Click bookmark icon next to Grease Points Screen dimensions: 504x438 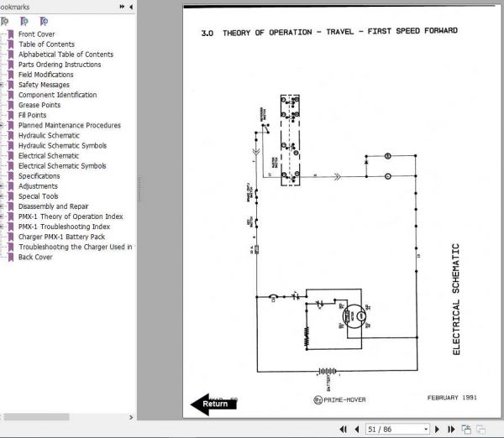point(11,105)
